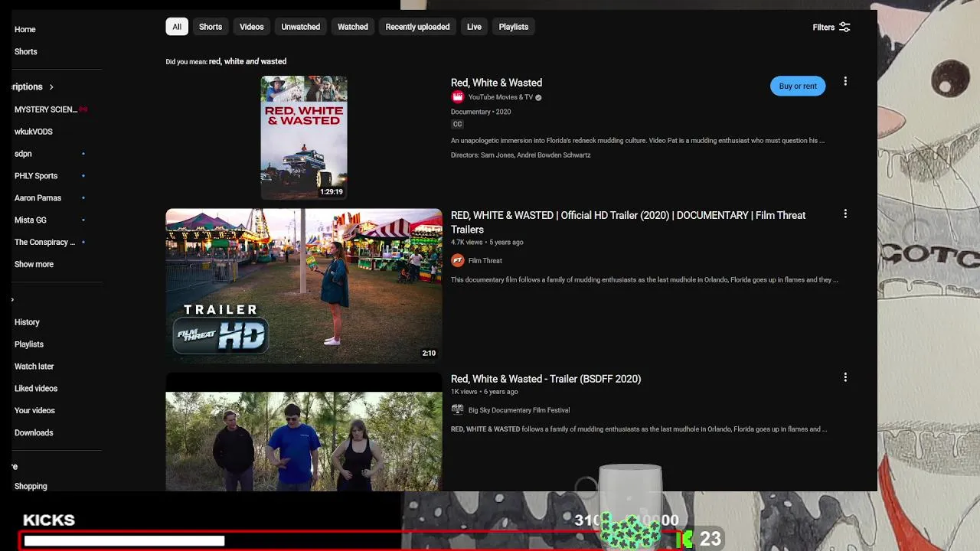Go to Home in the sidebar
Image resolution: width=980 pixels, height=551 pixels.
24,29
